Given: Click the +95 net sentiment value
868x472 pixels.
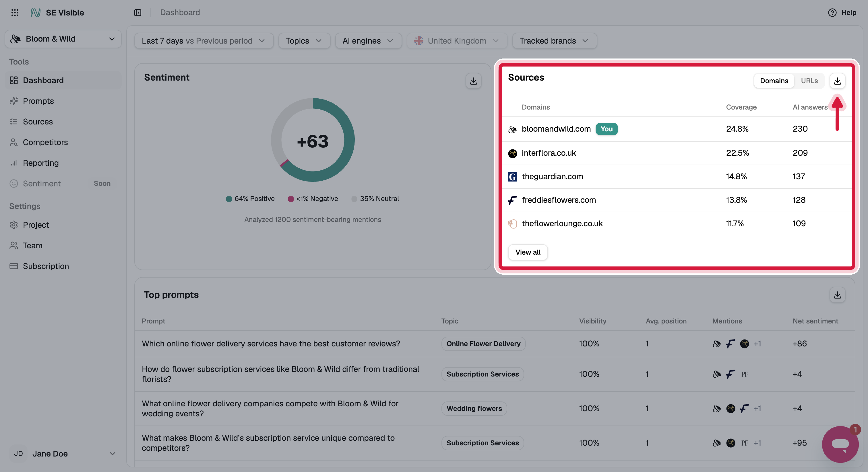Looking at the screenshot, I should (x=800, y=443).
